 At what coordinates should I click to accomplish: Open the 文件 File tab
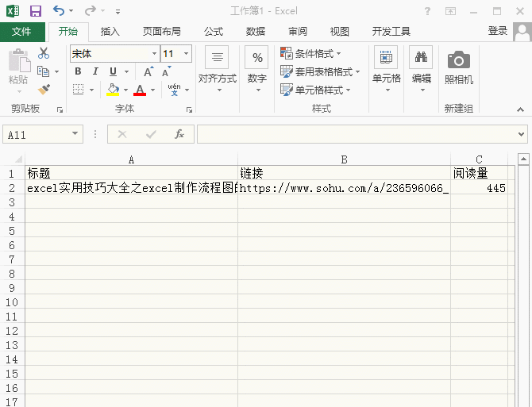[22, 32]
